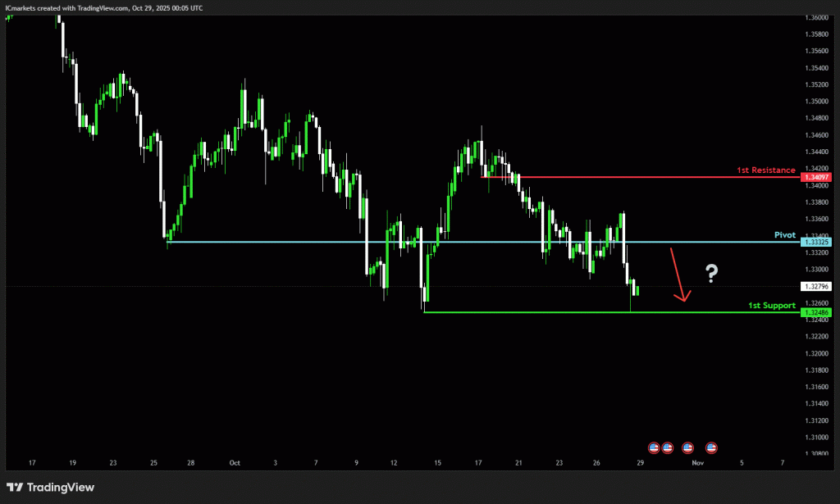The image size is (840, 504).
Task: Select the red downward arrow drawing
Action: [679, 275]
